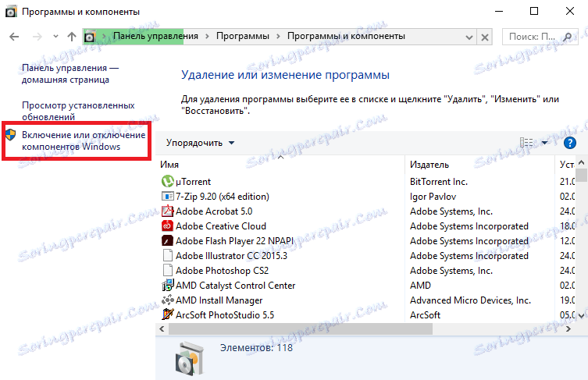Image resolution: width=588 pixels, height=380 pixels.
Task: Select Программы и компоненты breadcrumb
Action: pyautogui.click(x=346, y=36)
